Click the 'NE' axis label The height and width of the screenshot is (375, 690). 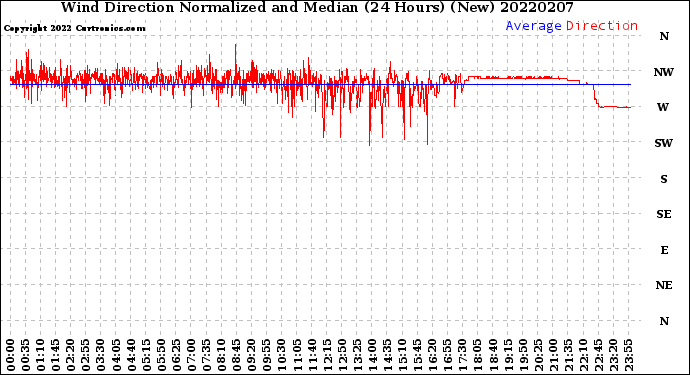664,286
